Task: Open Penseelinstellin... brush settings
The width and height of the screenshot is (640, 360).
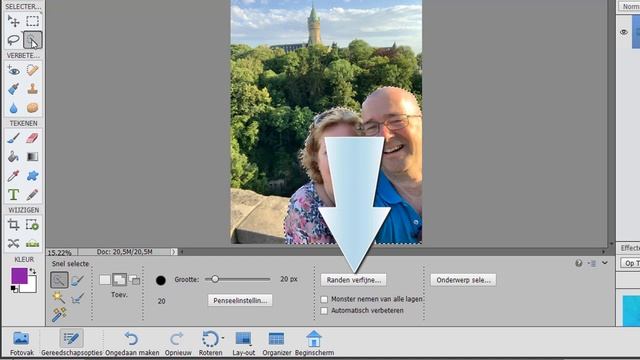Action: pos(240,300)
